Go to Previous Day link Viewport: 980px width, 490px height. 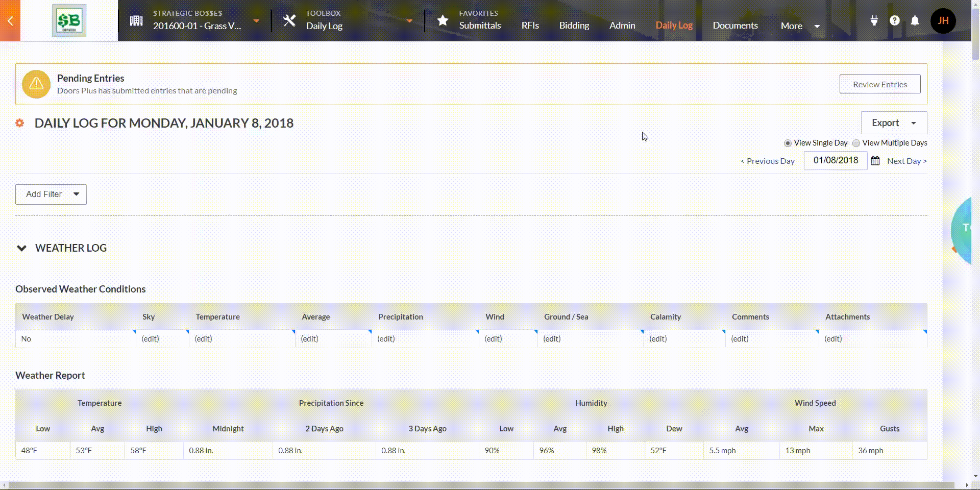pyautogui.click(x=767, y=161)
